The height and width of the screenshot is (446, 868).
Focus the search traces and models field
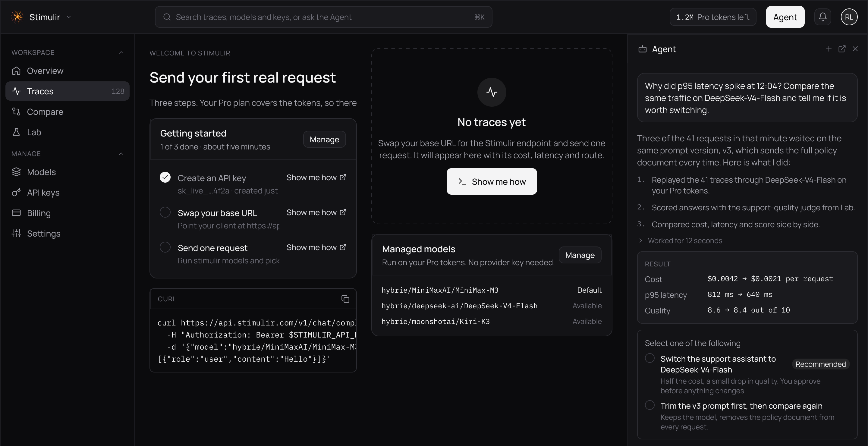[323, 17]
